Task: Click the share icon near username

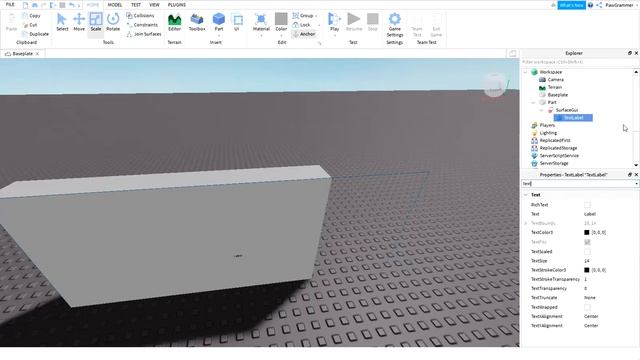Action: coord(599,5)
